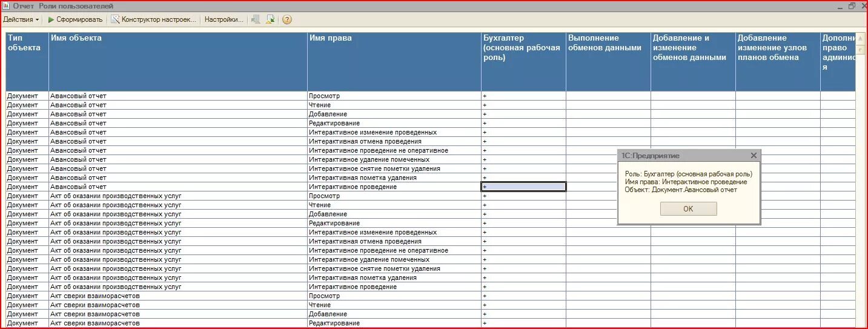This screenshot has height=329, width=868.
Task: Select Чтение cell for Авансовый отчет
Action: point(394,105)
